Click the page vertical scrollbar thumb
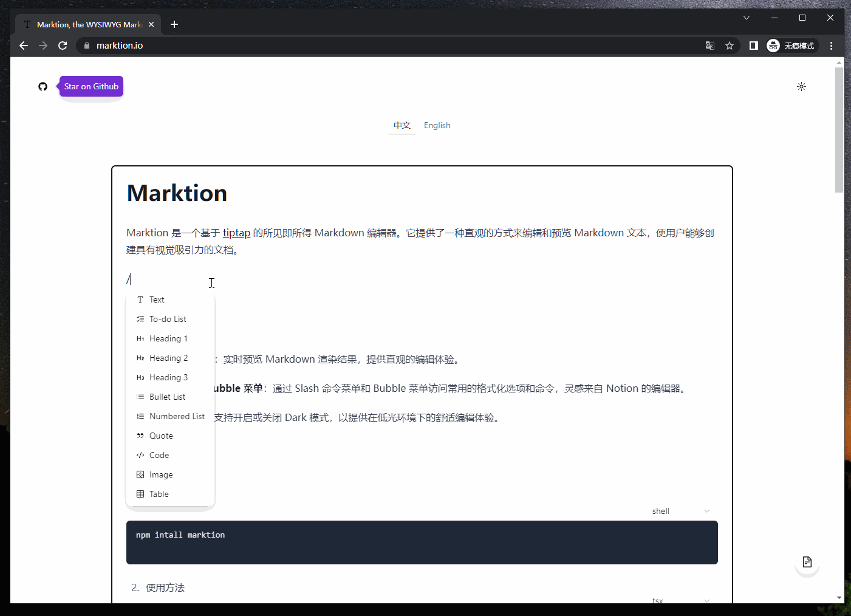Image resolution: width=851 pixels, height=616 pixels. [x=839, y=130]
